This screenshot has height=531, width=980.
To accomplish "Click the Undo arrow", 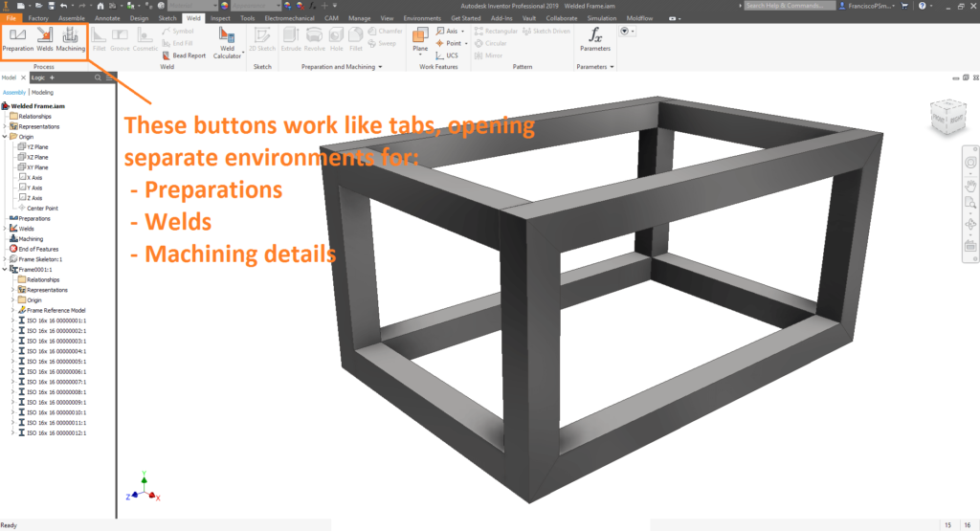I will (x=64, y=6).
